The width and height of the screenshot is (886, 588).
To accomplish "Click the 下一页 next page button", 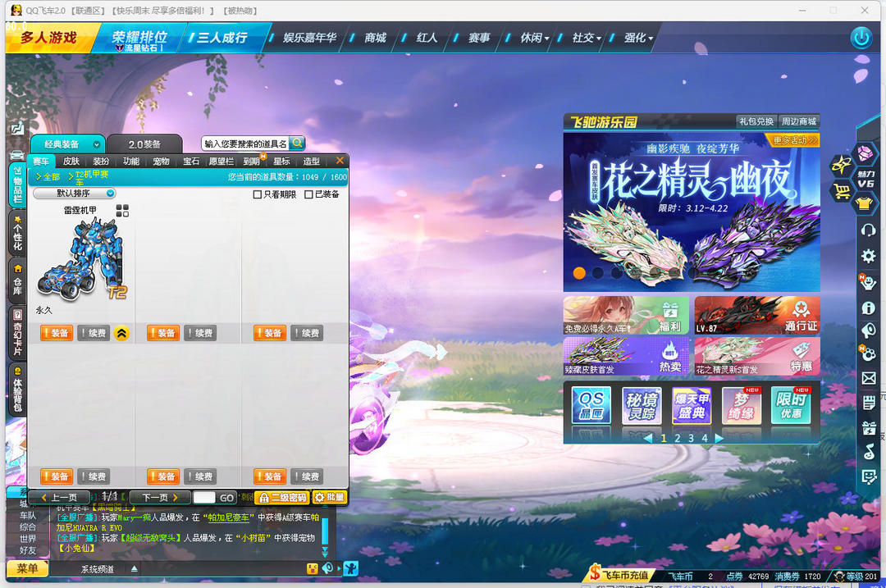I will [x=160, y=498].
